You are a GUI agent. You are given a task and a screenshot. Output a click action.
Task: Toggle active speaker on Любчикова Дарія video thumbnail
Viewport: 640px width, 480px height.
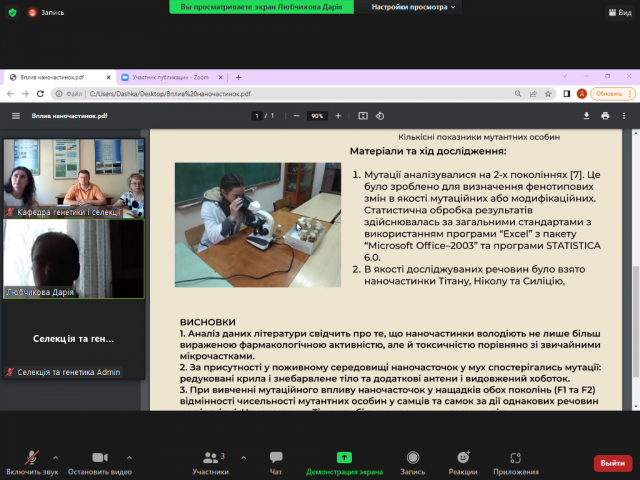coord(73,258)
